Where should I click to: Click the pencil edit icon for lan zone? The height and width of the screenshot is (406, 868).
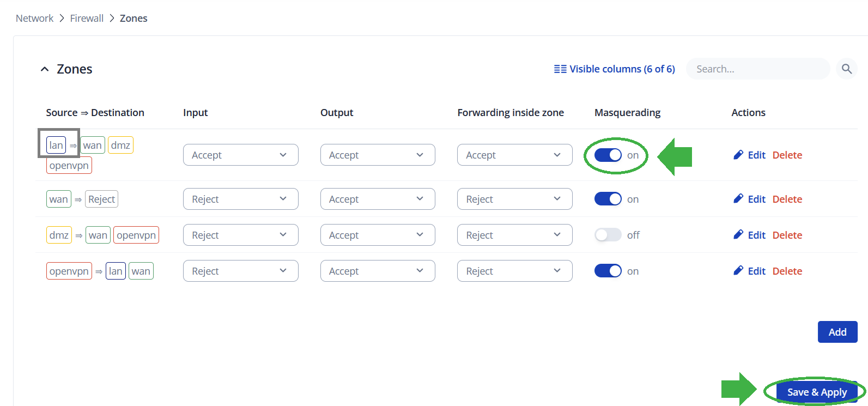click(738, 155)
